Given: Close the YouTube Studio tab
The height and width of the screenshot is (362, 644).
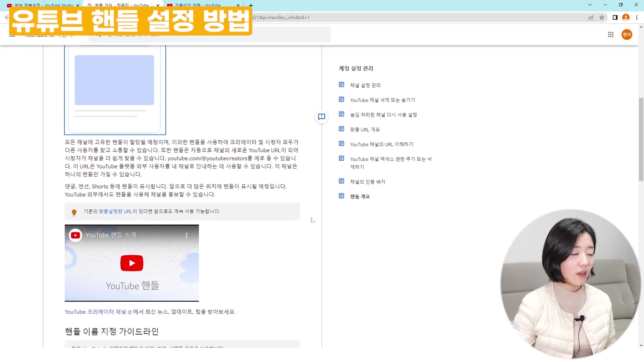Looking at the screenshot, I should pyautogui.click(x=78, y=6).
